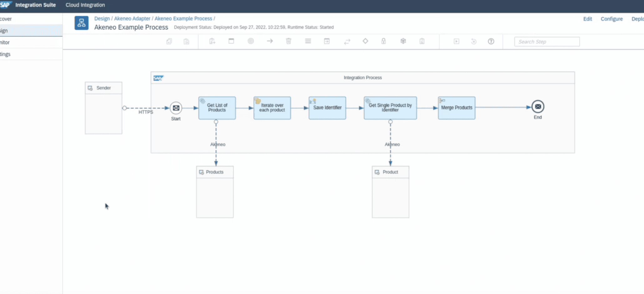Click Integration Suite header title

pyautogui.click(x=35, y=5)
